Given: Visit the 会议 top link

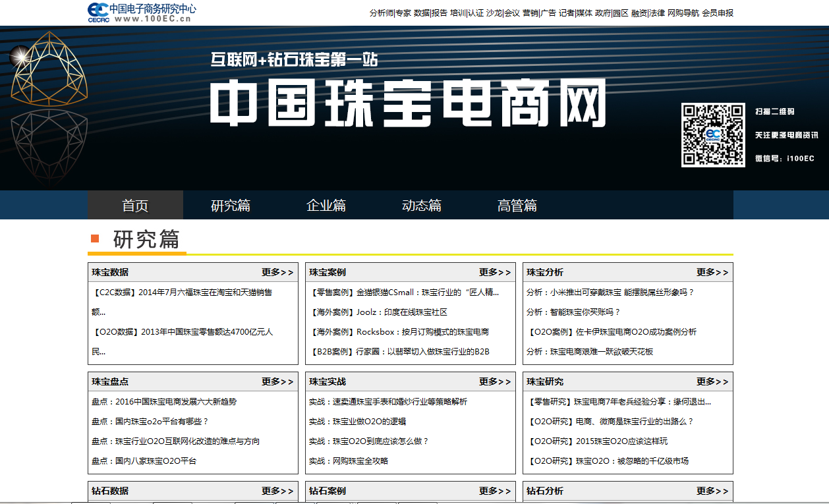Looking at the screenshot, I should (512, 13).
